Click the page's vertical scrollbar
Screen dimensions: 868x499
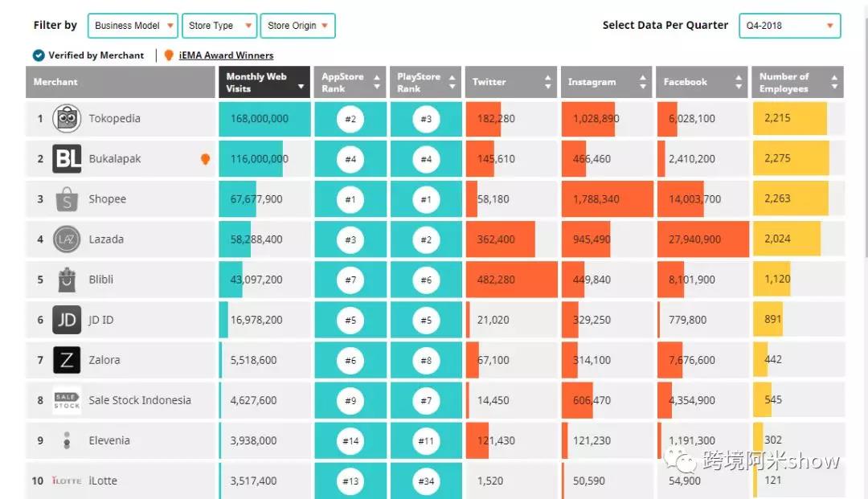click(863, 161)
